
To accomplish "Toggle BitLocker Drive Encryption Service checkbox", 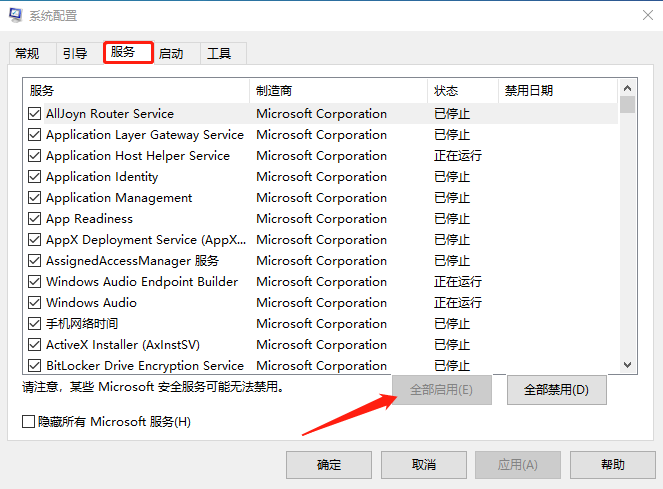I will (x=35, y=366).
